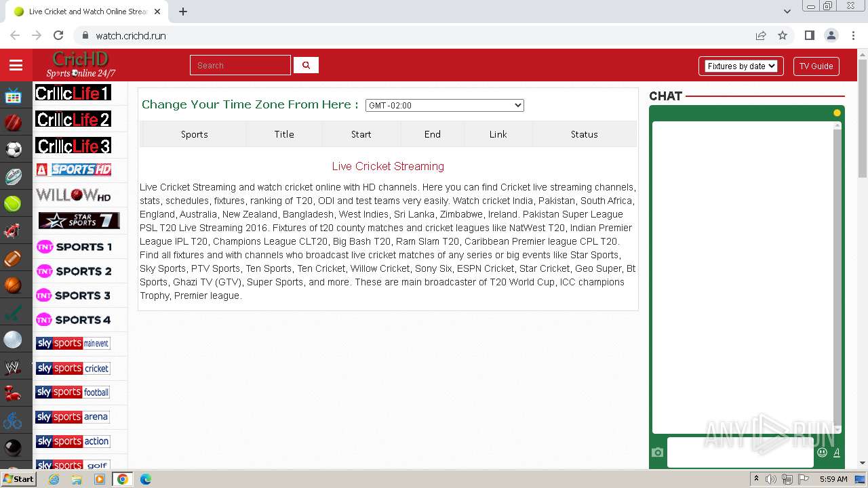Click the Start column header

(361, 134)
